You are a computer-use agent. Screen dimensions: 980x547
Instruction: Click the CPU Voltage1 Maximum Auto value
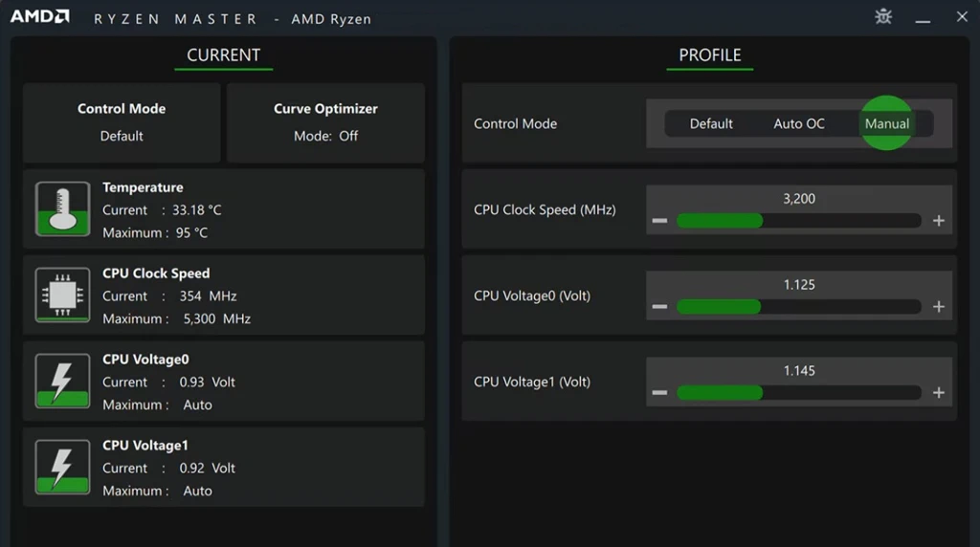point(197,491)
